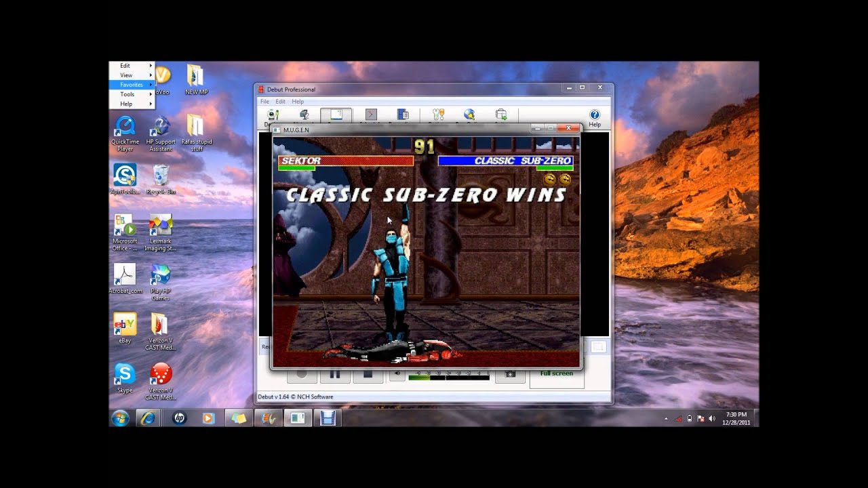Open the Recycle Bin

(x=161, y=179)
